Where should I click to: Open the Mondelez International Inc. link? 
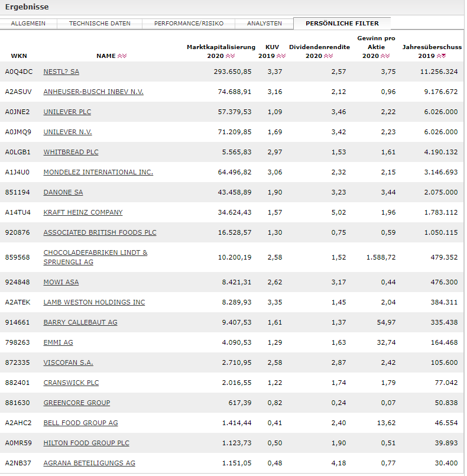click(98, 172)
